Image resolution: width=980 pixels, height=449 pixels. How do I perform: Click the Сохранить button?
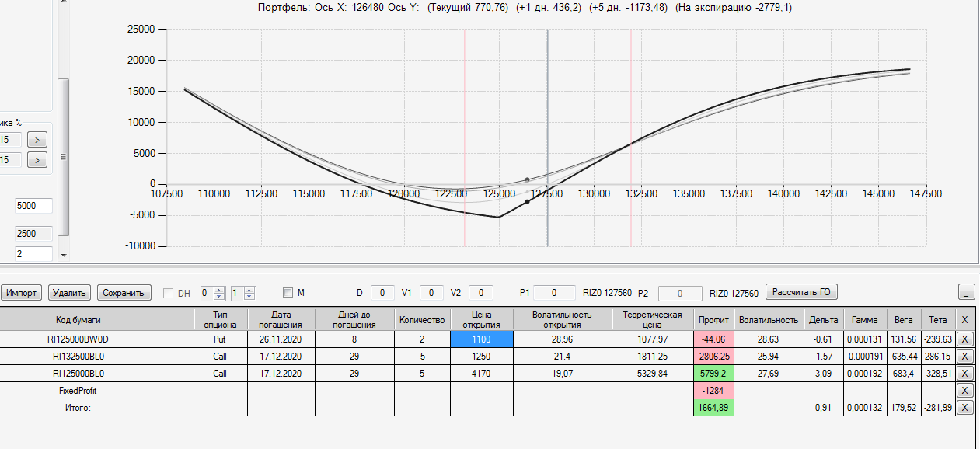(124, 293)
